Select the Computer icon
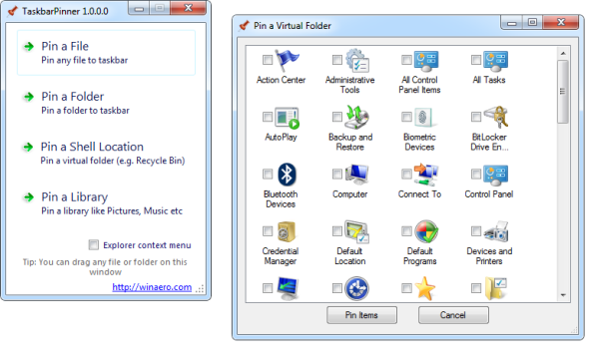Screen dimensions: 599x364 357,175
